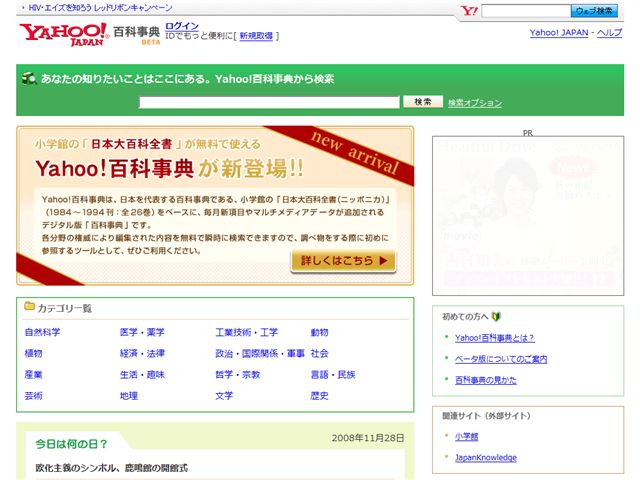
Task: Open the HIV・エイズ red ribbon campaign link
Action: (x=100, y=8)
